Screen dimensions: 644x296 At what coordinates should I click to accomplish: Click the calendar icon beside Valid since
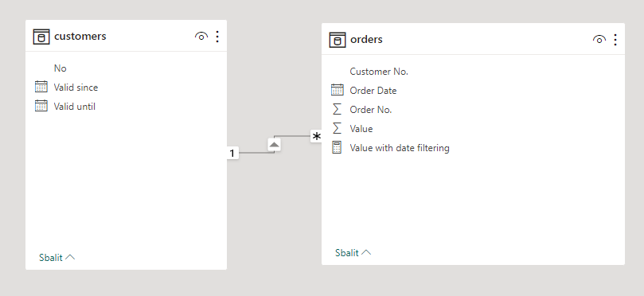(x=41, y=87)
